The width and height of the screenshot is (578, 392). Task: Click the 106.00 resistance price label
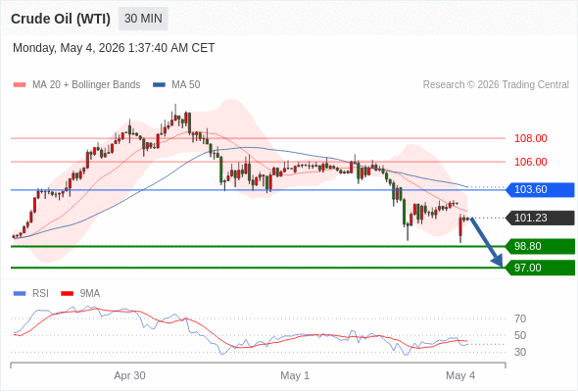click(x=530, y=162)
